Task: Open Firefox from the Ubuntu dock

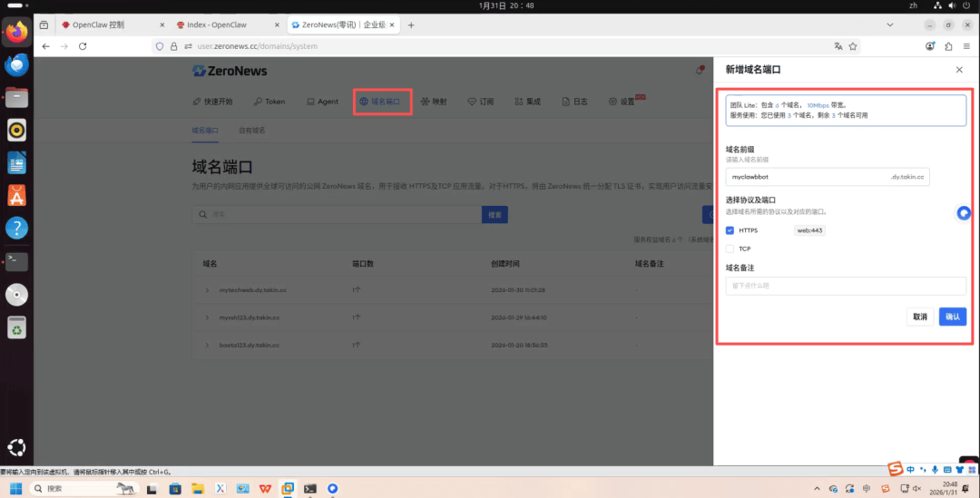Action: click(x=17, y=31)
